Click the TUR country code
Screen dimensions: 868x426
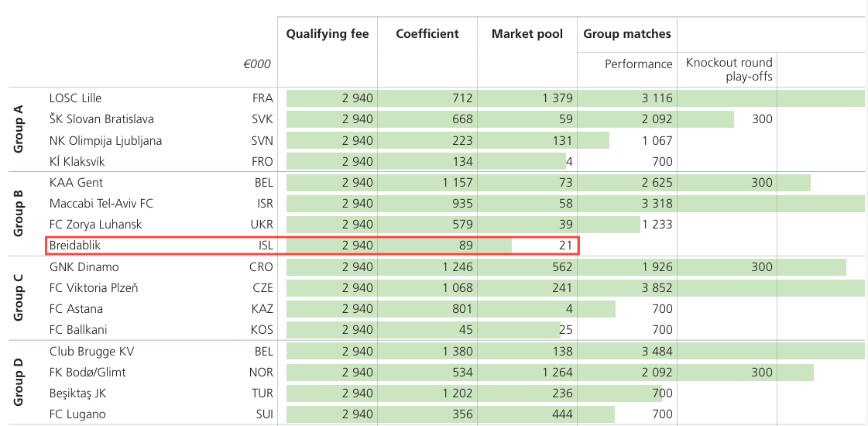262,394
